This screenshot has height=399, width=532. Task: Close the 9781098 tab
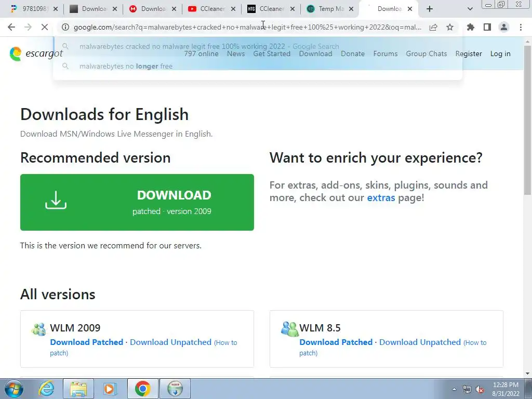click(56, 9)
